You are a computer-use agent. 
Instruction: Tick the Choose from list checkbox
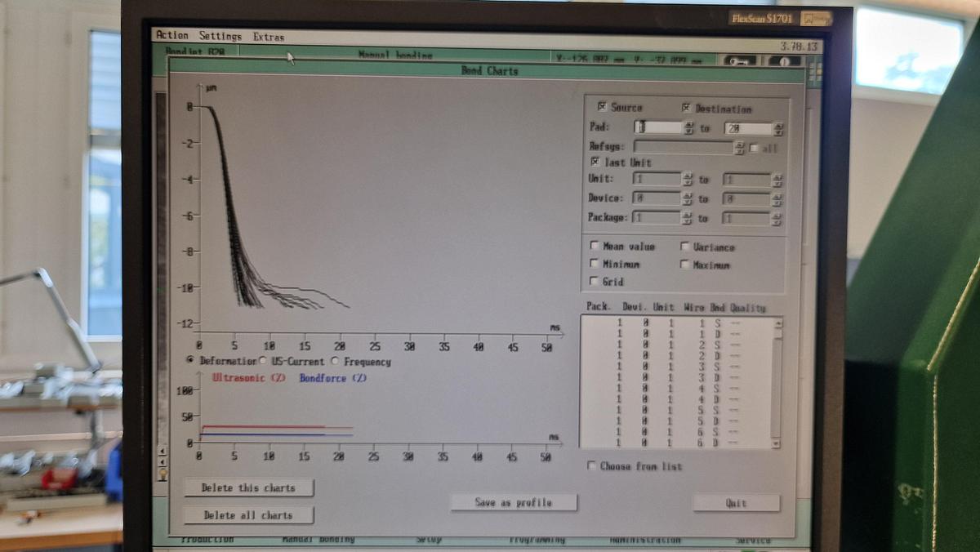tap(592, 465)
